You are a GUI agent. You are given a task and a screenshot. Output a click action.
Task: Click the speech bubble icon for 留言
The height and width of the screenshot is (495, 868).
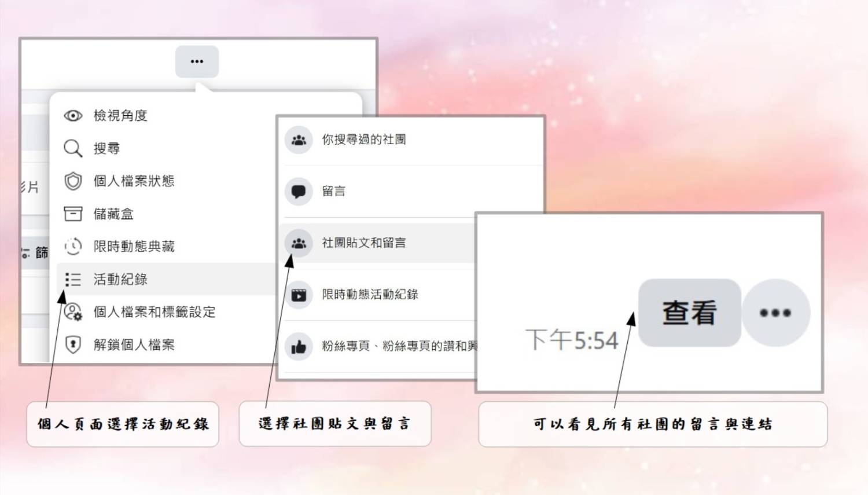coord(299,191)
